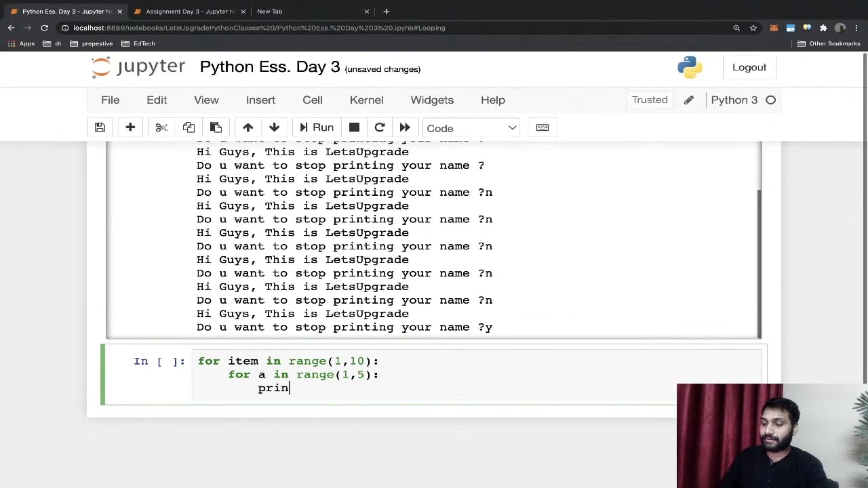Cut selected cells using the scissors icon
Image resolution: width=868 pixels, height=488 pixels.
pyautogui.click(x=161, y=128)
